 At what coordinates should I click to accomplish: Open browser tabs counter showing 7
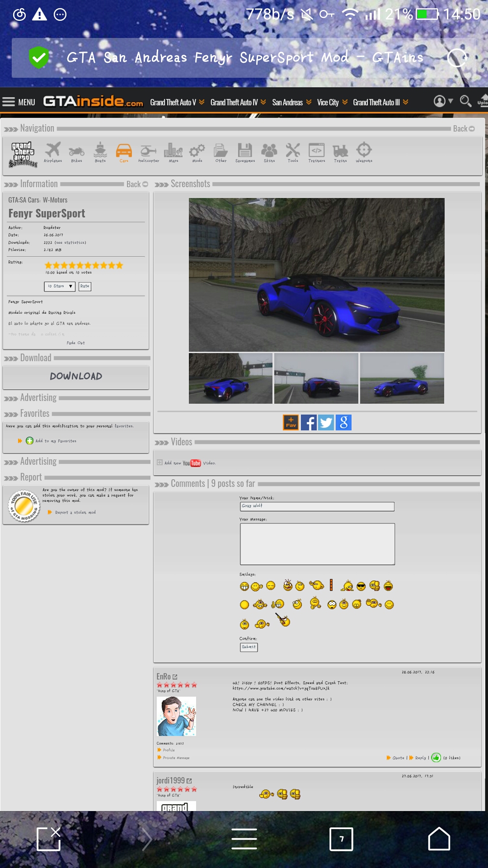point(342,839)
